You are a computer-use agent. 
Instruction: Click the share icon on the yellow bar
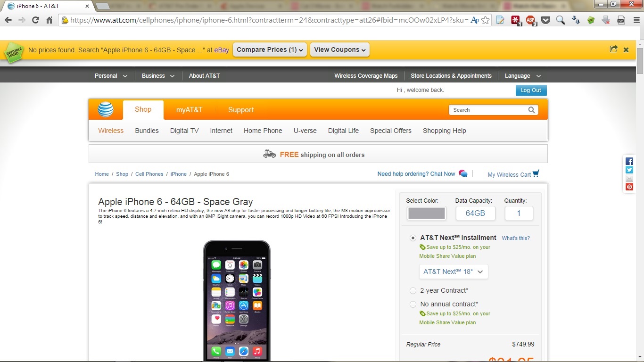pyautogui.click(x=613, y=49)
